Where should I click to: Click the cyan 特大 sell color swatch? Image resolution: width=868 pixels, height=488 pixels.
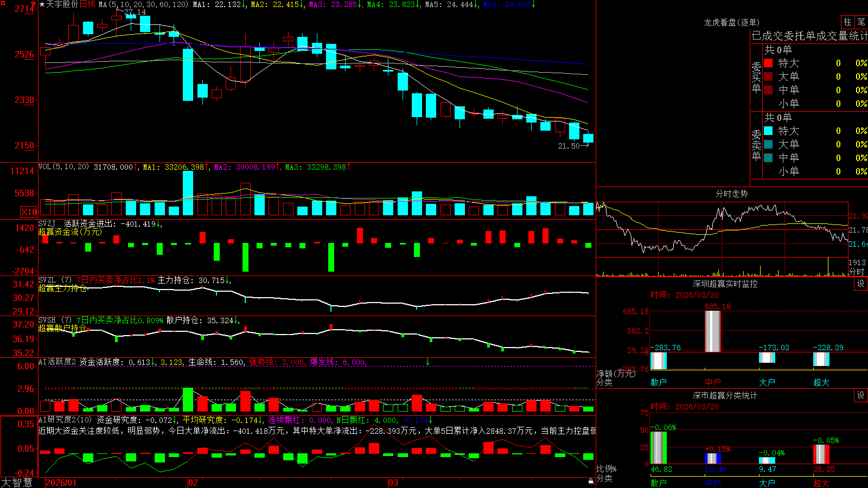768,131
